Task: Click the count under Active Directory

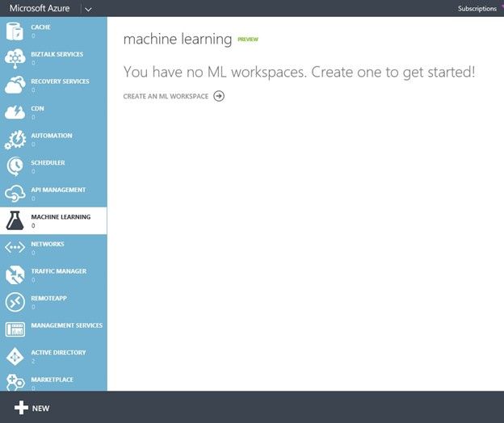Action: tap(33, 362)
